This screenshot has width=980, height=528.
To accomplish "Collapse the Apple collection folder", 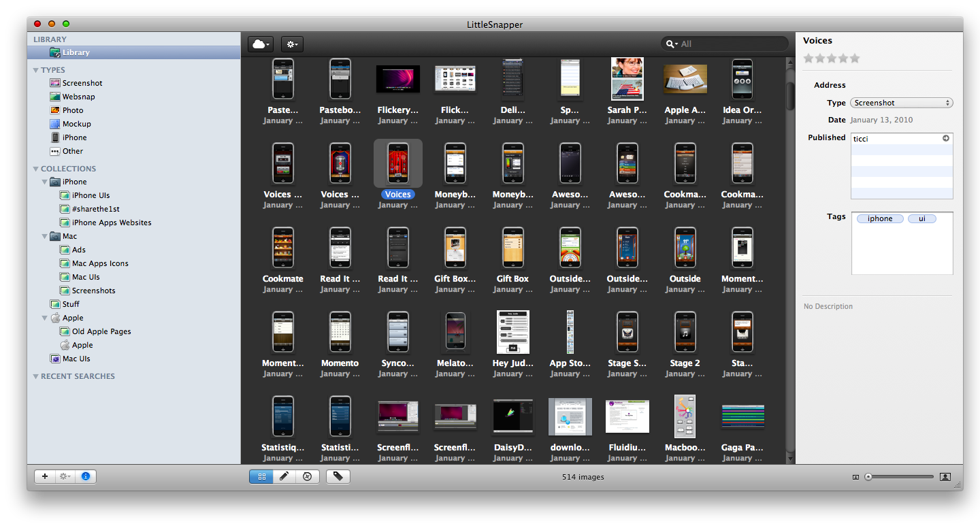I will pyautogui.click(x=44, y=318).
